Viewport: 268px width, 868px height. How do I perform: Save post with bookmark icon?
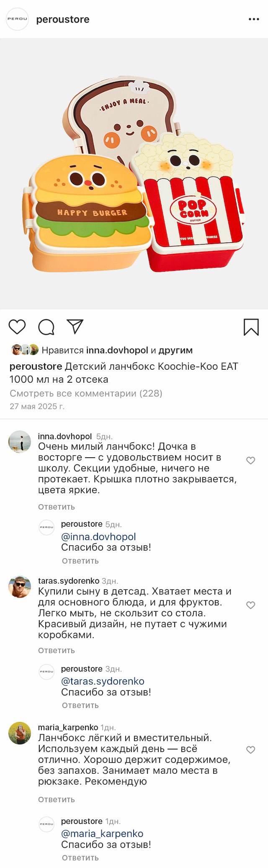click(251, 327)
